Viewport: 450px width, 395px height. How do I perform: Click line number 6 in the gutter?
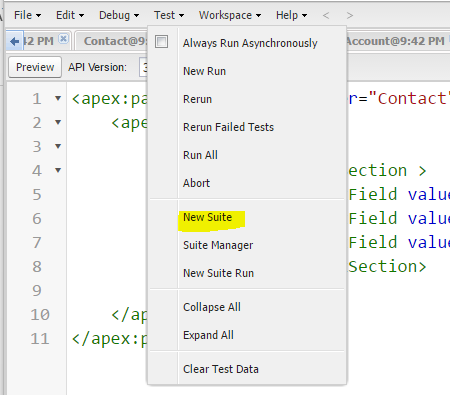coord(37,218)
